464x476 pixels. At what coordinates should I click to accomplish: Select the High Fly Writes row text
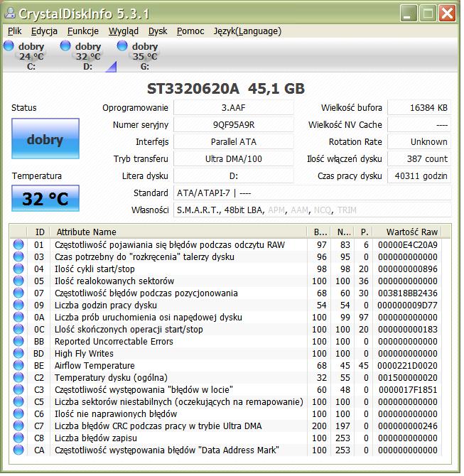click(x=84, y=354)
